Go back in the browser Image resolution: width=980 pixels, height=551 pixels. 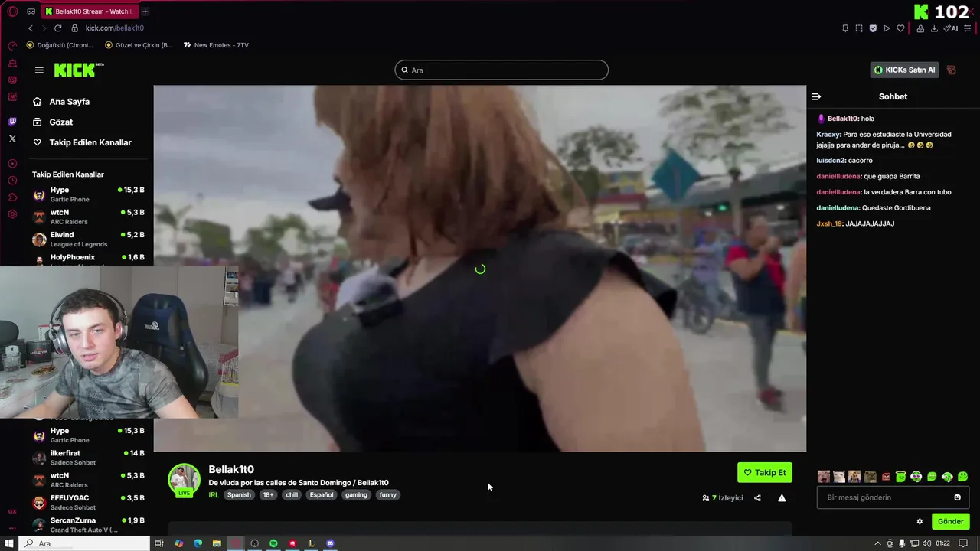(30, 28)
